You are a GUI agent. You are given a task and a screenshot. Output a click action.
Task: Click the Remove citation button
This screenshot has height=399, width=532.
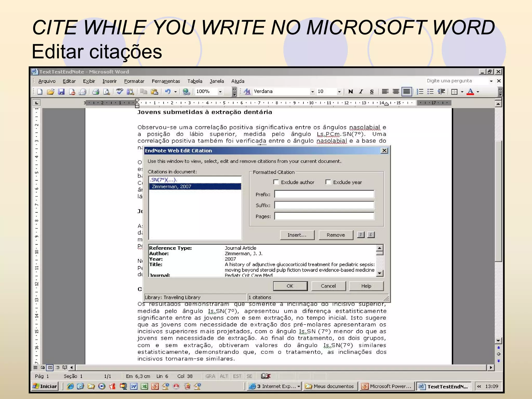(336, 235)
